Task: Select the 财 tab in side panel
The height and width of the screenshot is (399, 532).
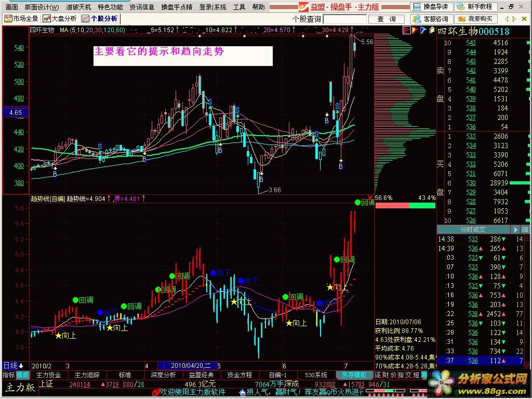Action: 386,375
